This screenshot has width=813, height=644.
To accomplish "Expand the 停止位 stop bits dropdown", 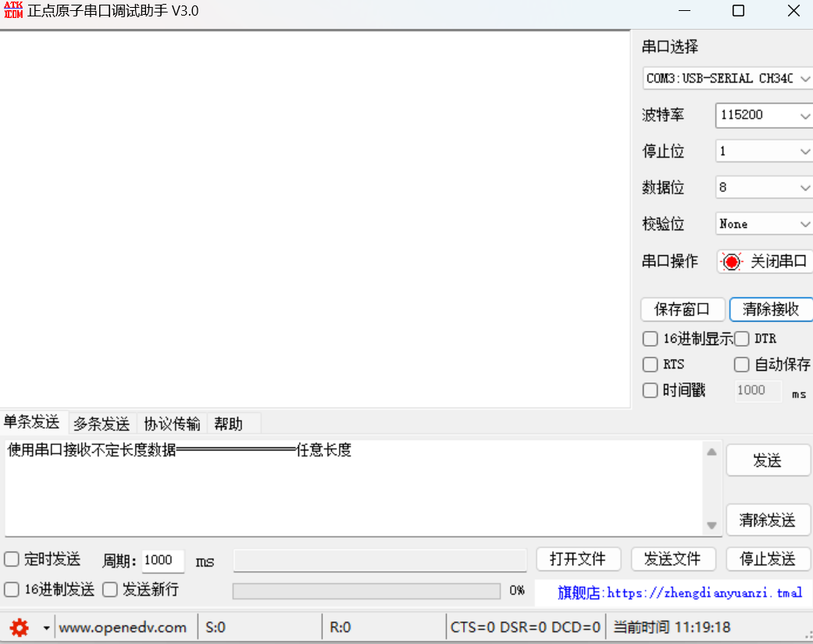I will pos(764,151).
